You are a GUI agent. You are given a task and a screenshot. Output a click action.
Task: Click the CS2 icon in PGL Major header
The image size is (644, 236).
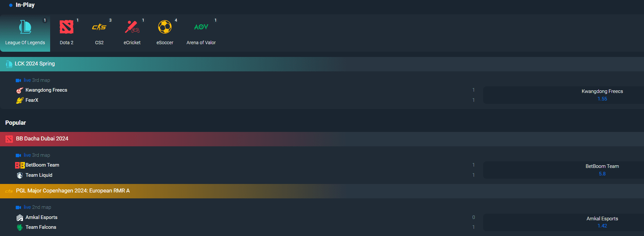(9, 191)
